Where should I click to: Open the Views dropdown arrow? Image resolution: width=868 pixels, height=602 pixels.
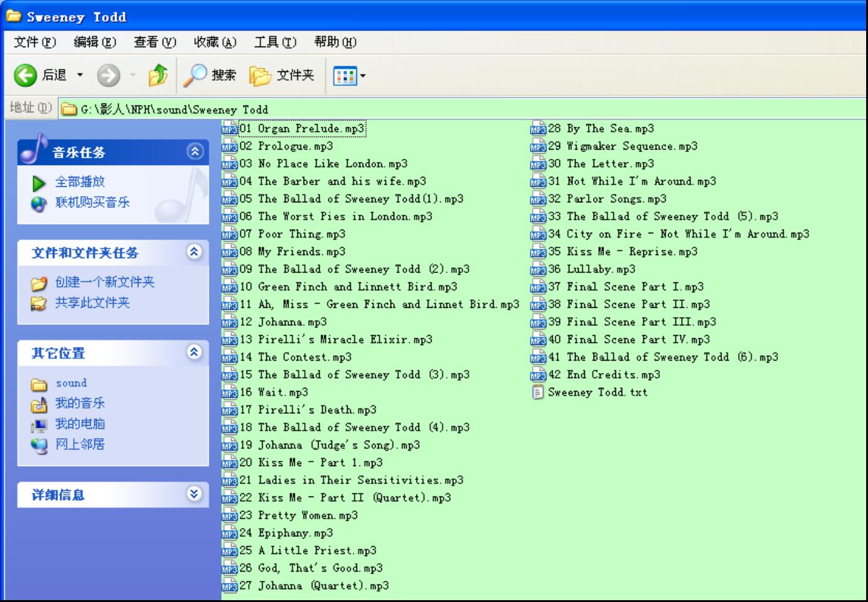point(363,76)
